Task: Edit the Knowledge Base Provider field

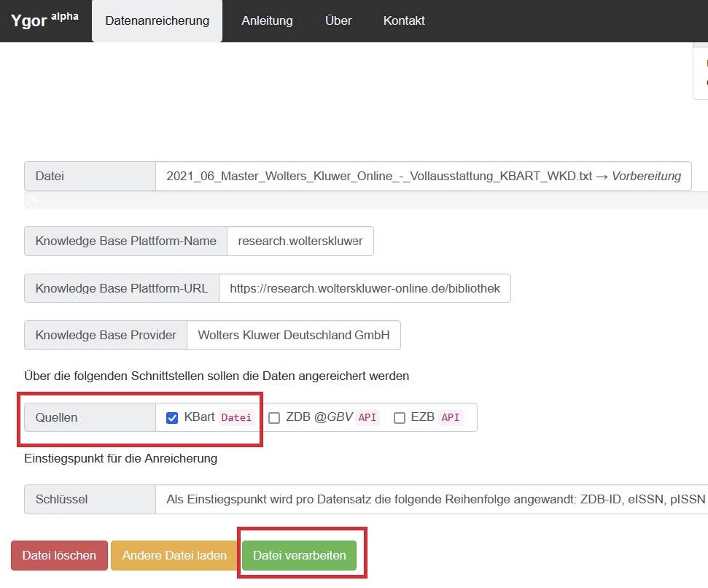Action: click(293, 336)
